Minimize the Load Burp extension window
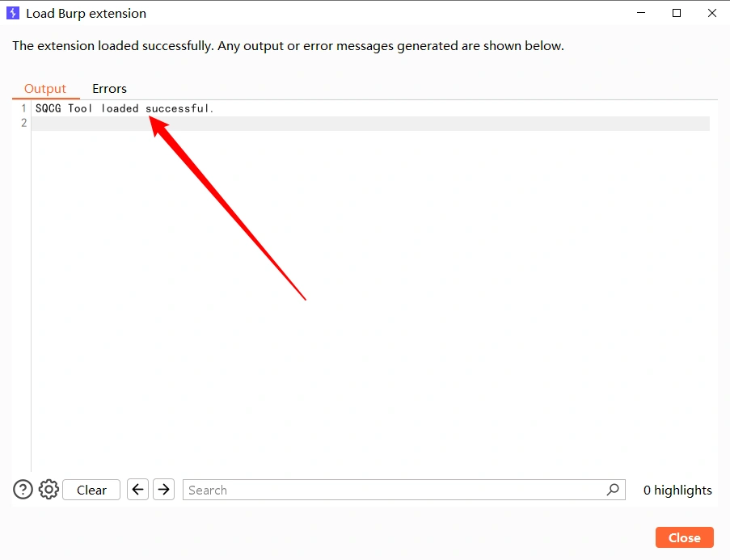The image size is (730, 560). pos(641,13)
